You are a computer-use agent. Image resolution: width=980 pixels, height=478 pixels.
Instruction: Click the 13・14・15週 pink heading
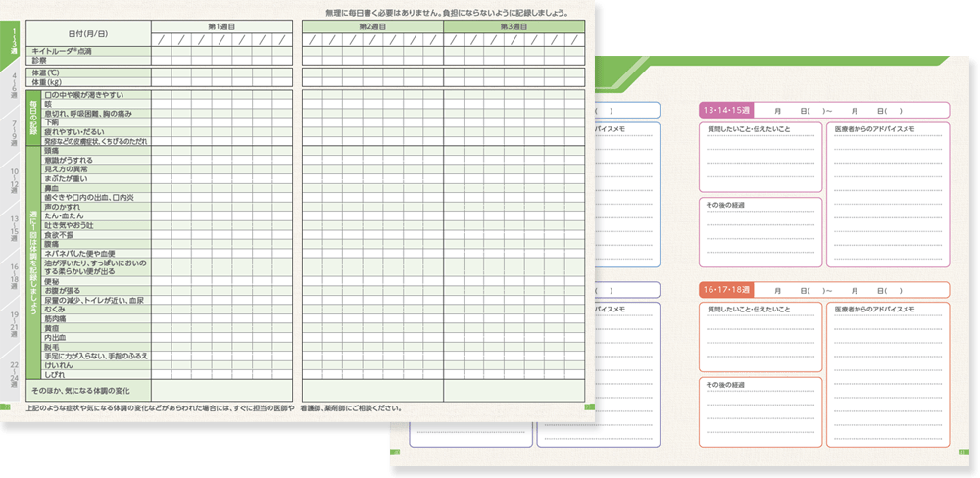[726, 111]
